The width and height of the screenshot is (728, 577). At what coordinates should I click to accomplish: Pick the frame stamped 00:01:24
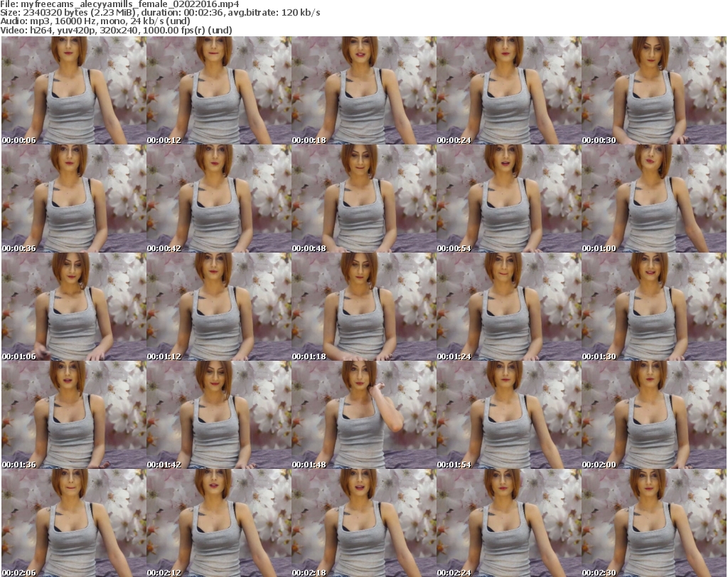coord(509,307)
